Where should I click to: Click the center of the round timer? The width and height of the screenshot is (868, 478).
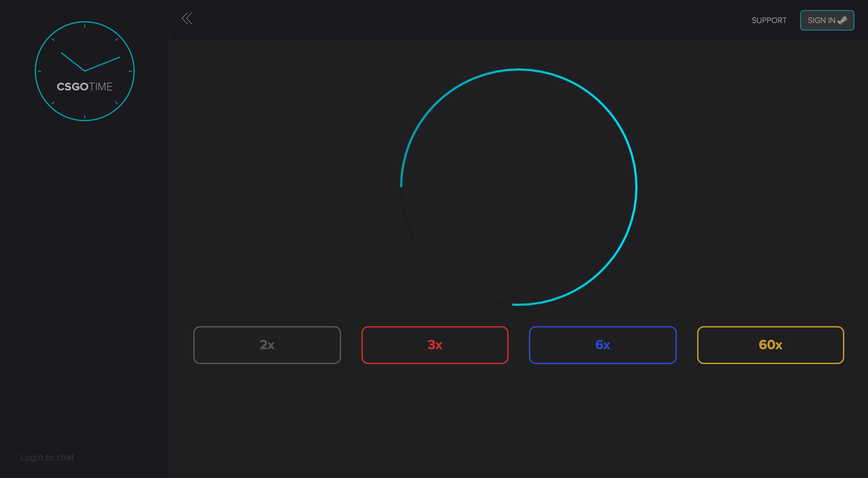pos(519,187)
